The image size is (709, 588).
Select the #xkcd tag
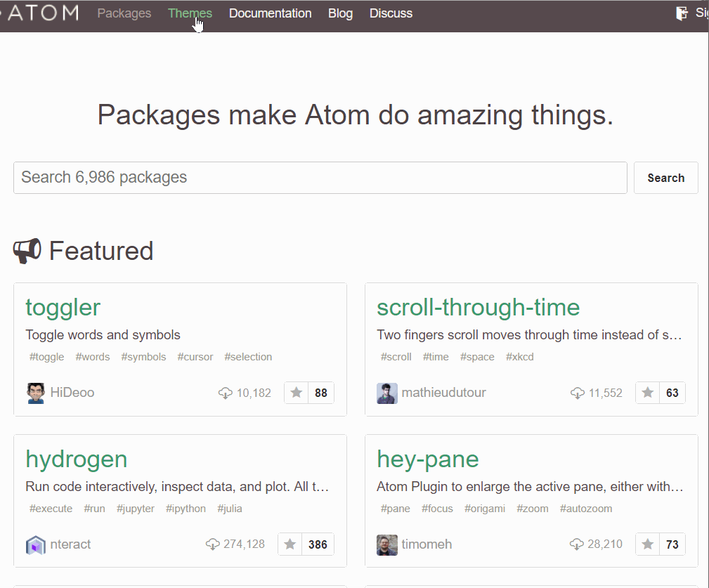point(519,357)
